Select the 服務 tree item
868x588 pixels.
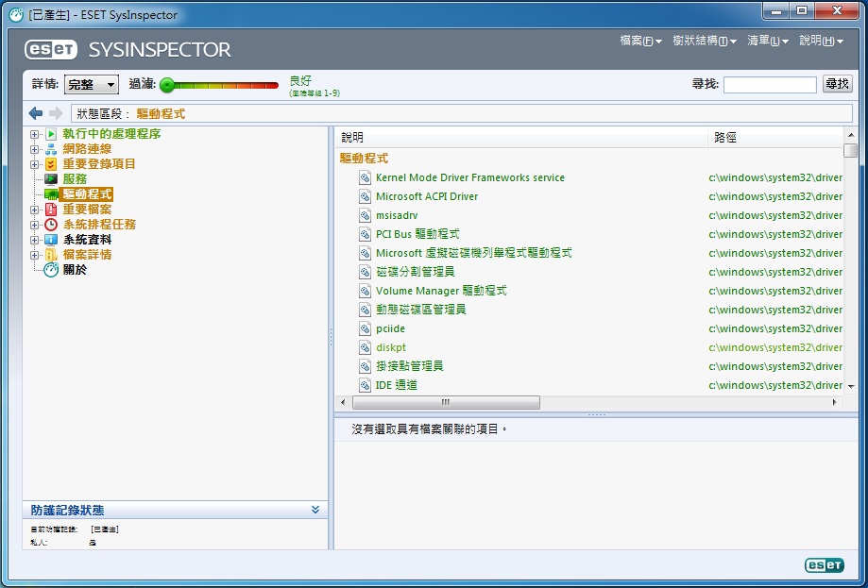[75, 179]
